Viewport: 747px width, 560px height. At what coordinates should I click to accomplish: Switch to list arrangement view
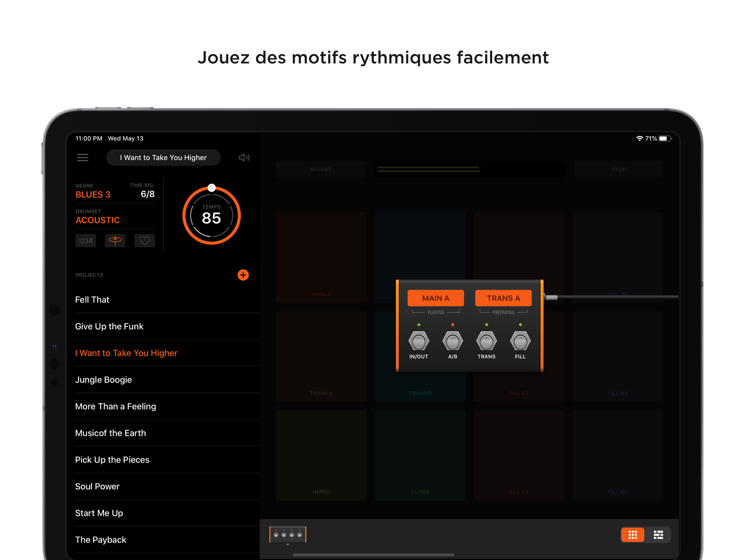(658, 535)
